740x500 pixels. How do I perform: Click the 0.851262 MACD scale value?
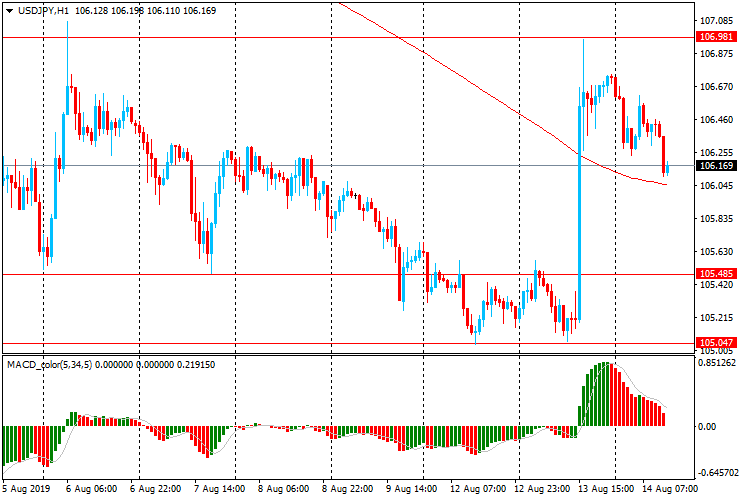[x=717, y=363]
